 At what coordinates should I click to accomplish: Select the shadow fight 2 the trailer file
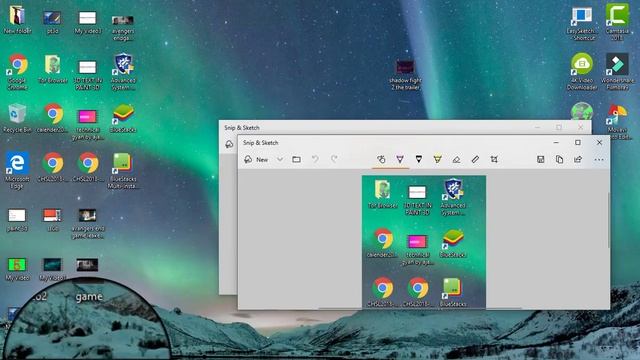tap(405, 76)
